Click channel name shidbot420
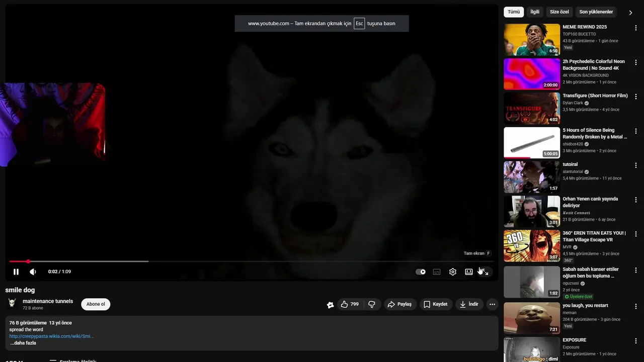 573,144
